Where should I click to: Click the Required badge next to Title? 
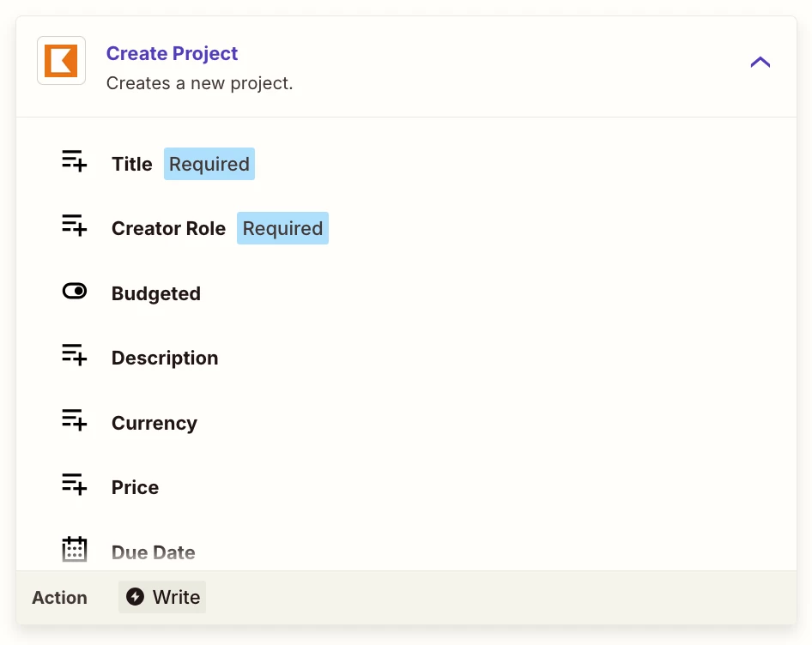(x=209, y=164)
